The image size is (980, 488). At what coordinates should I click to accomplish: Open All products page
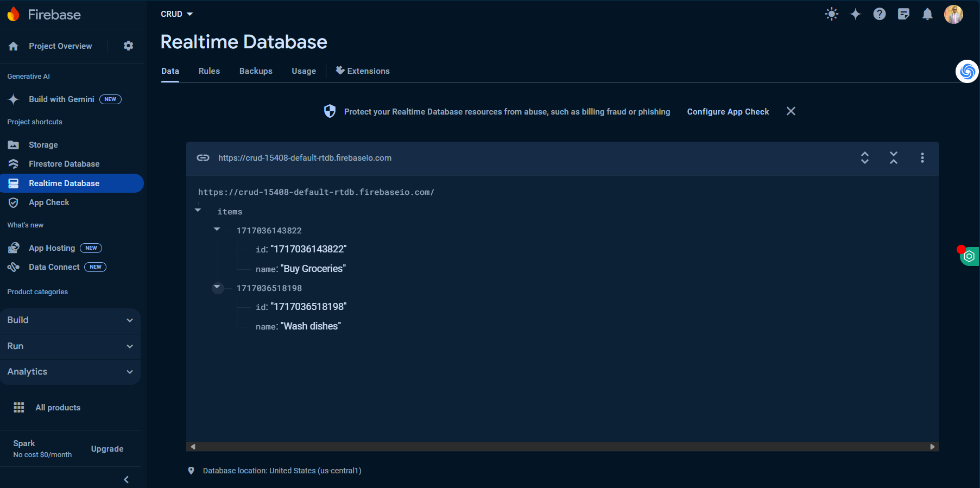click(x=58, y=408)
